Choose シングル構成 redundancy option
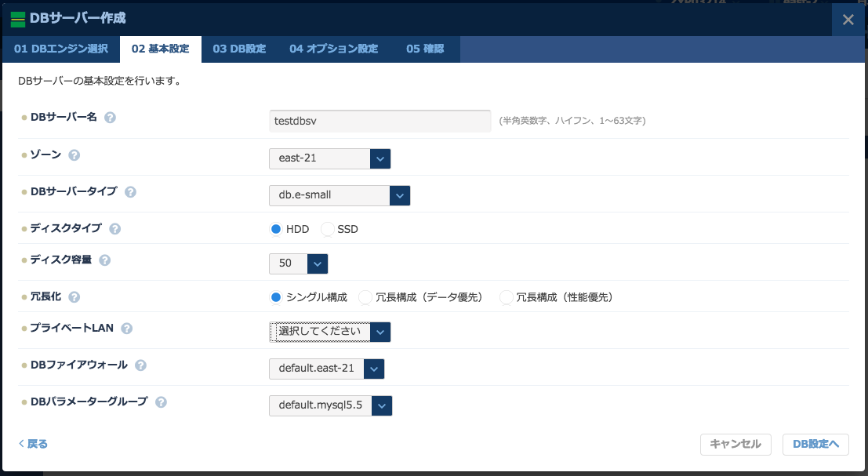 (276, 297)
